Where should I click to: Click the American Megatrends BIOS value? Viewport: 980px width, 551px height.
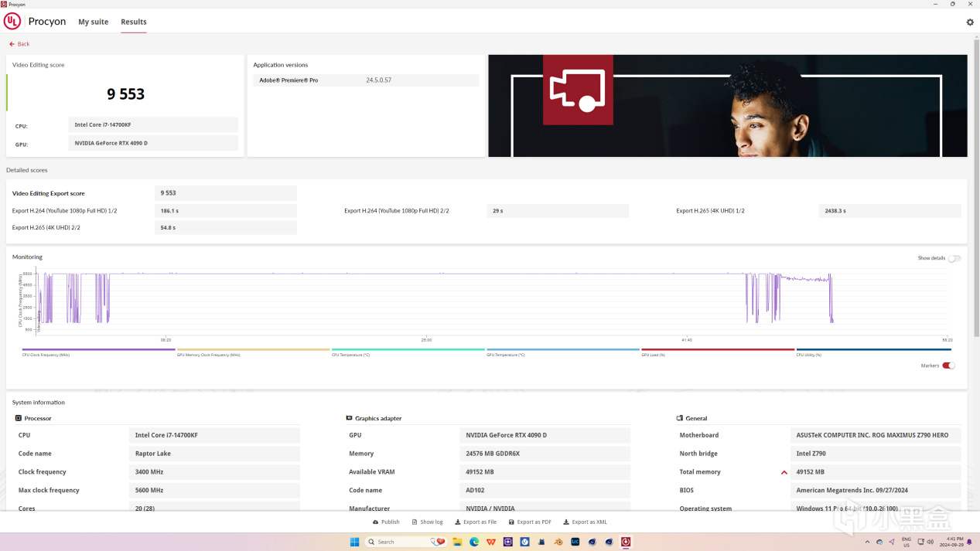point(876,491)
